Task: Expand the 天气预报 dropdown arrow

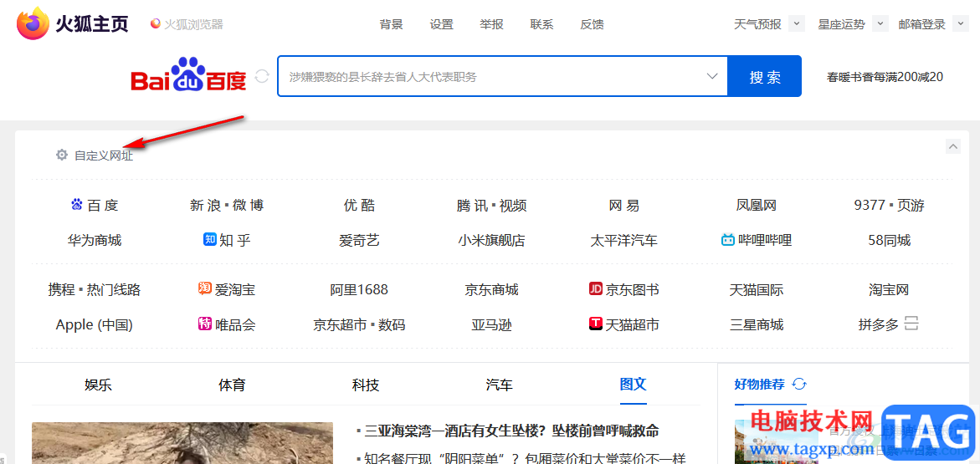Action: pyautogui.click(x=796, y=23)
